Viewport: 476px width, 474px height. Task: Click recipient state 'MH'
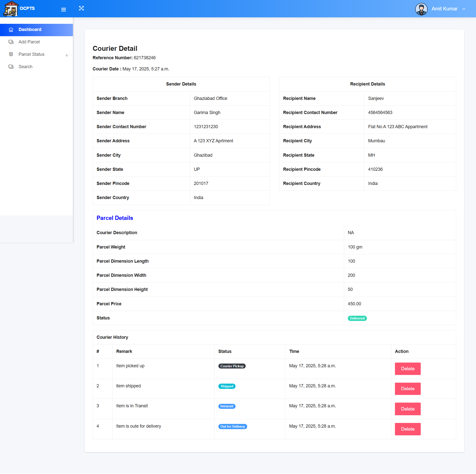tap(371, 155)
